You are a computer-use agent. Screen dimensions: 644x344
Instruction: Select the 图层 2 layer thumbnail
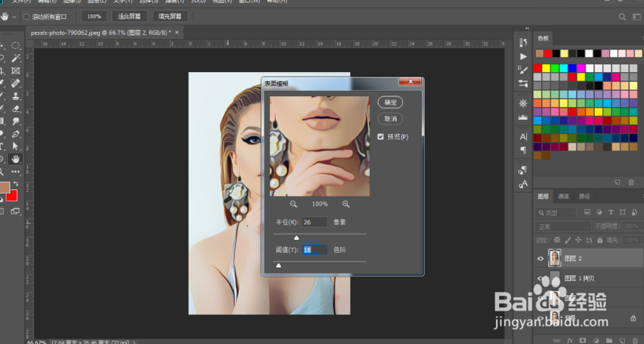pyautogui.click(x=555, y=258)
